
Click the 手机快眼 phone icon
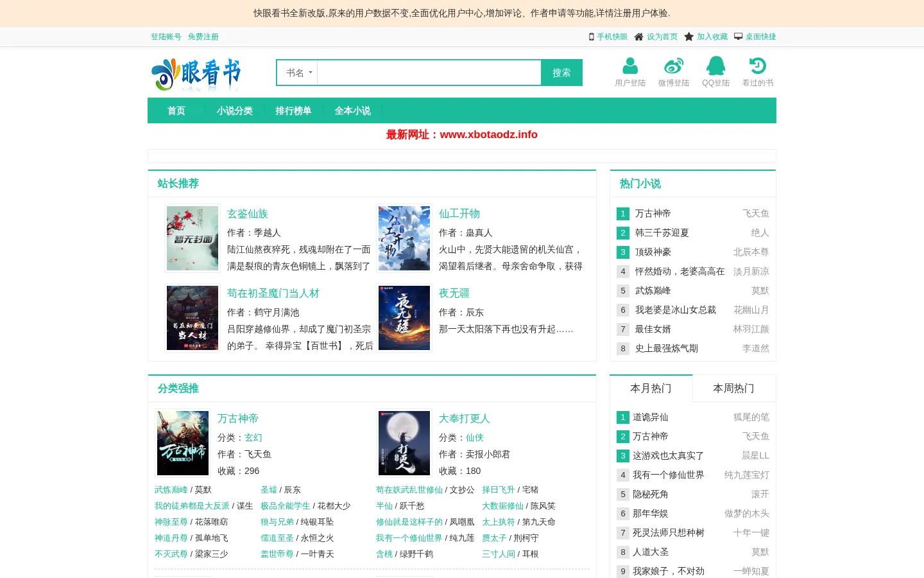(592, 37)
